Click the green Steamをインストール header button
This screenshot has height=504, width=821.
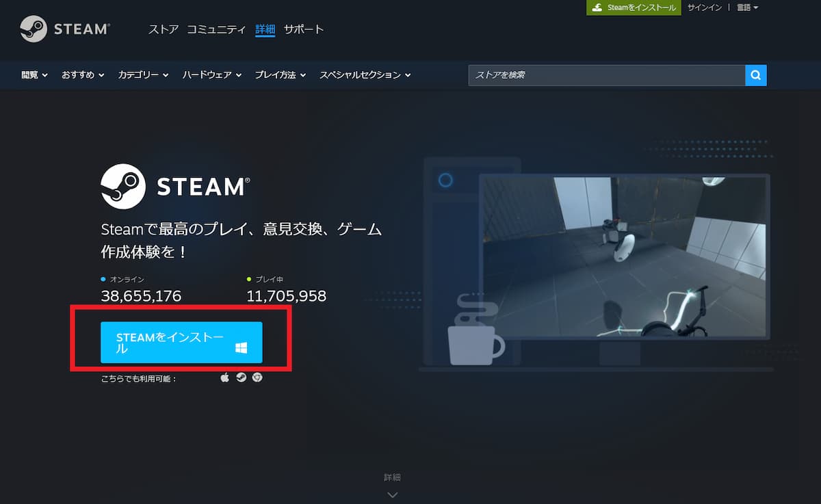click(634, 8)
